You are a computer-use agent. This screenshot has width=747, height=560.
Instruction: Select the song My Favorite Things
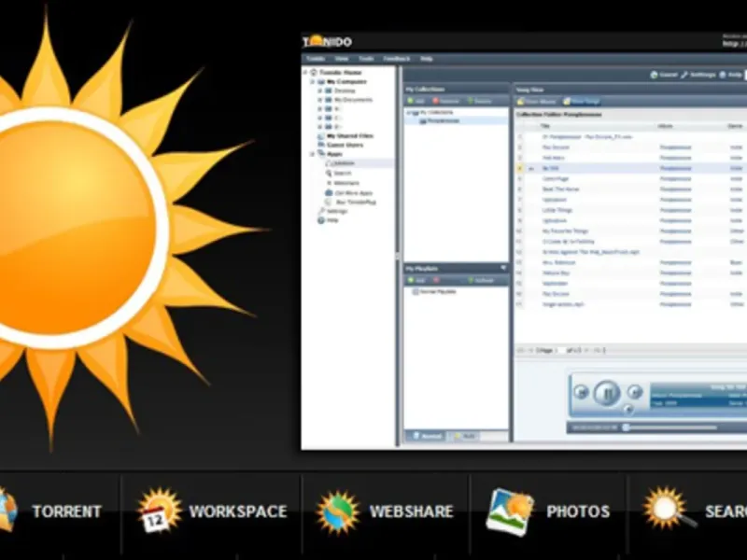click(566, 231)
